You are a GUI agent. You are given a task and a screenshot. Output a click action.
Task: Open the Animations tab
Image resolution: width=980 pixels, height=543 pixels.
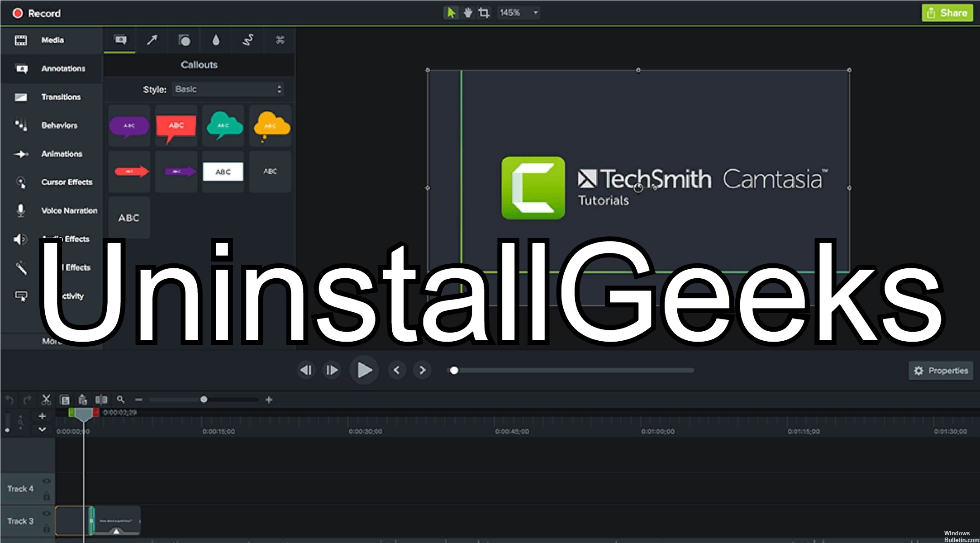pyautogui.click(x=52, y=154)
